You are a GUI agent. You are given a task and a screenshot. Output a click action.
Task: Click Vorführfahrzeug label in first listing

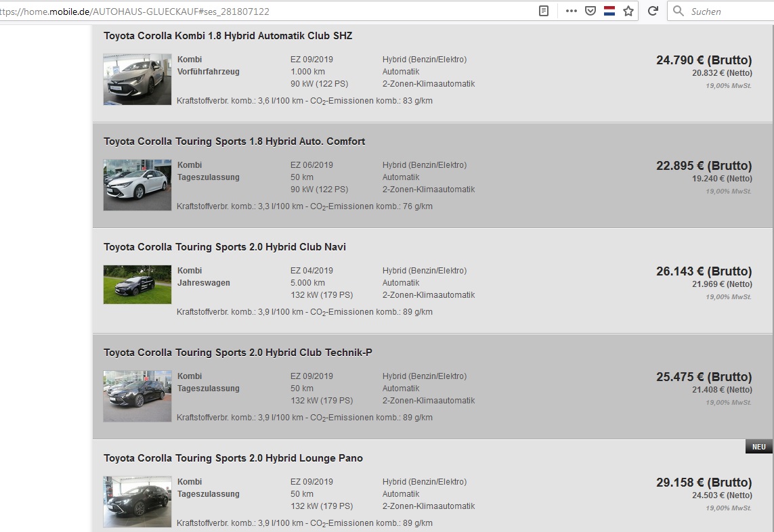coord(209,72)
